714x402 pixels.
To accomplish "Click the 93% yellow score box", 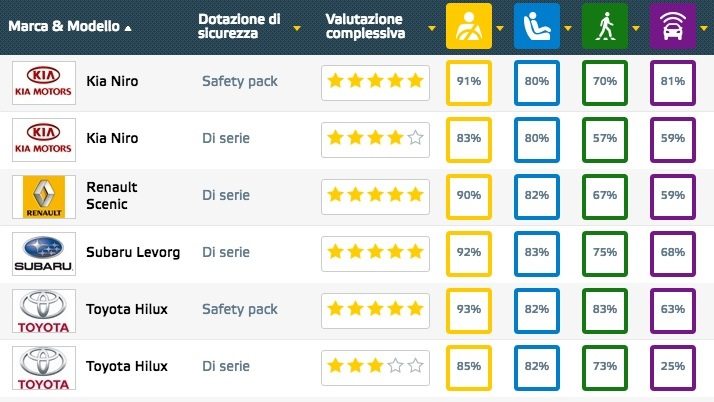I will pyautogui.click(x=469, y=310).
